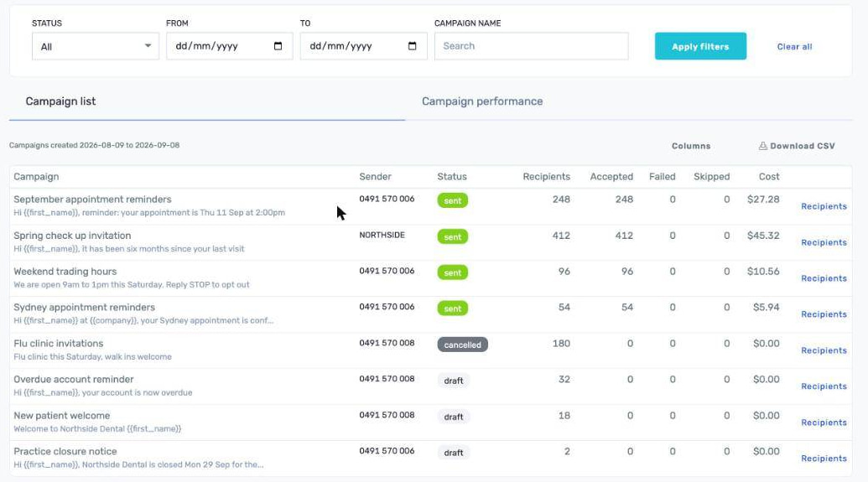868x482 pixels.
Task: Click the Recipients column header
Action: (546, 177)
